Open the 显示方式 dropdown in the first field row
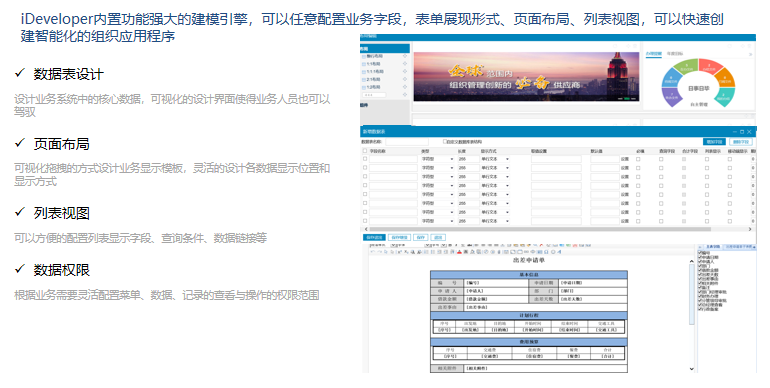The image size is (770, 388). click(x=495, y=159)
